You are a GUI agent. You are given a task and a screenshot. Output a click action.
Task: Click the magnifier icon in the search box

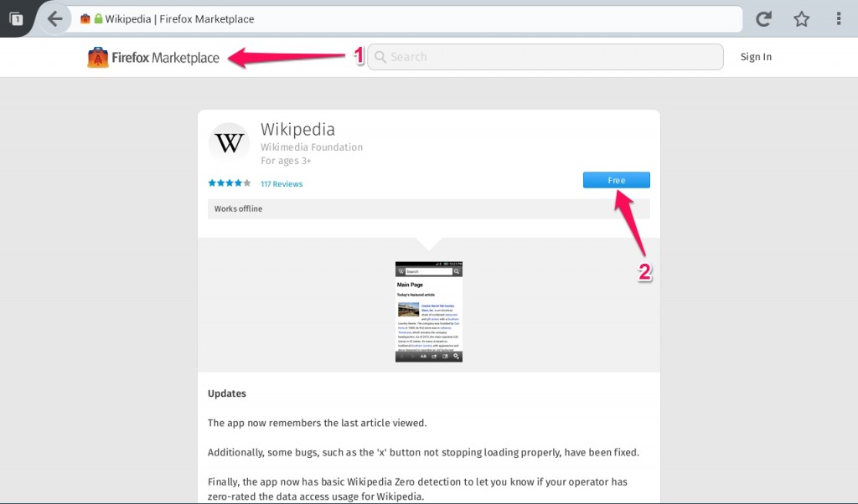380,57
